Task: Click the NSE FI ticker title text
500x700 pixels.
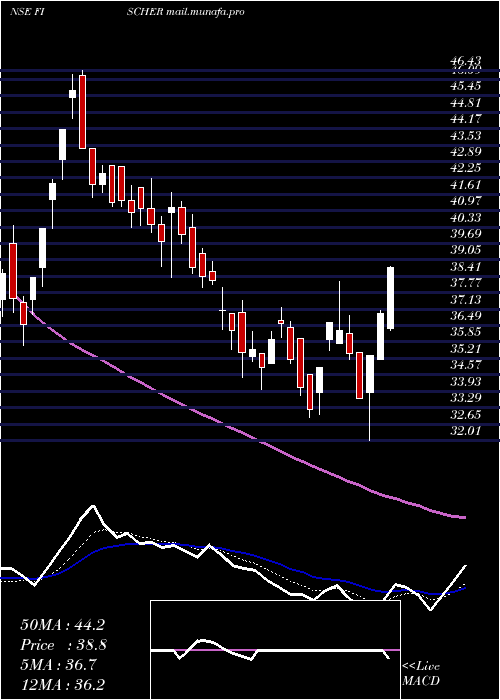Action: click(29, 12)
